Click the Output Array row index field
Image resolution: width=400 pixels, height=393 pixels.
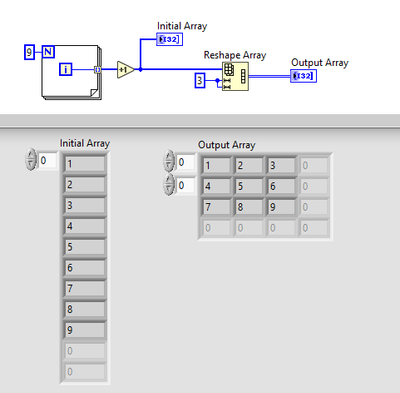[185, 162]
